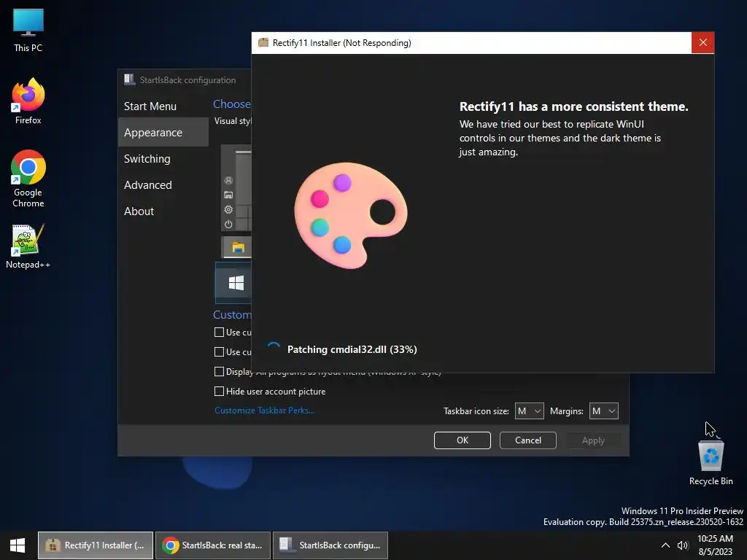Click Cancel in StartIsBack configuration
This screenshot has width=747, height=560.
(x=528, y=440)
